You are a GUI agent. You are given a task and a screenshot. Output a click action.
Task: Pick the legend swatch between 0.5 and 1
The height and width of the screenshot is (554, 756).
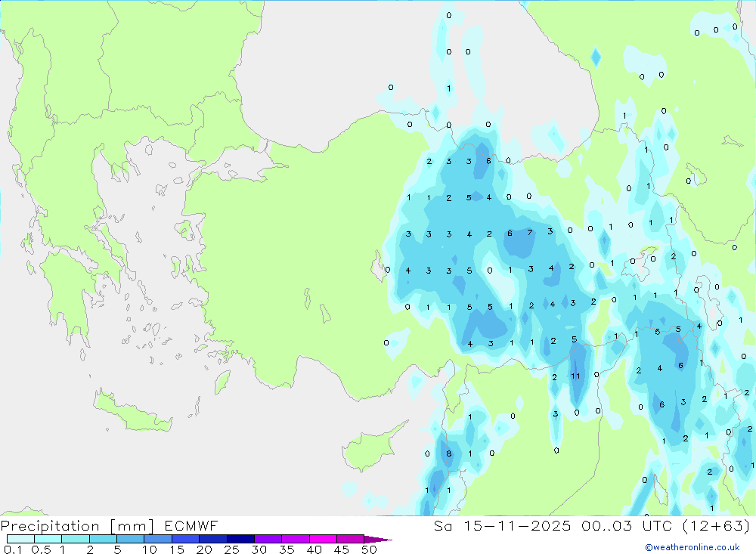(x=48, y=539)
